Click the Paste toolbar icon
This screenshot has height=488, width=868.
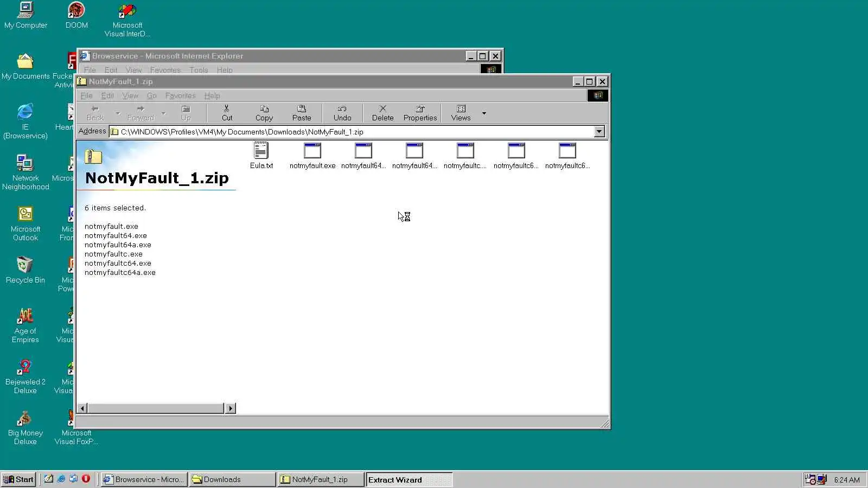click(302, 113)
